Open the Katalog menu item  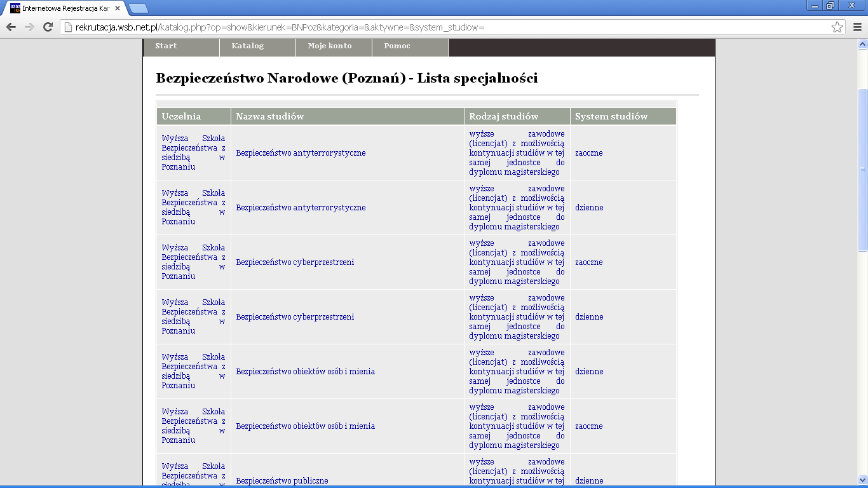click(257, 48)
